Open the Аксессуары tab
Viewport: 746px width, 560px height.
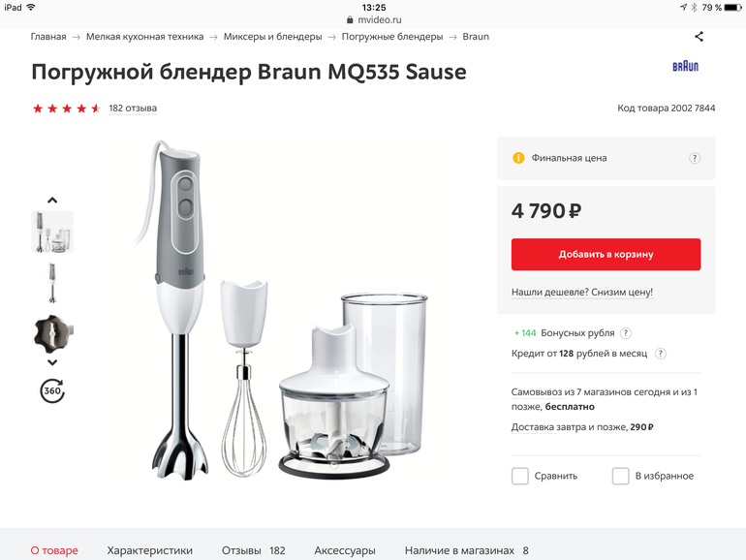pyautogui.click(x=345, y=550)
